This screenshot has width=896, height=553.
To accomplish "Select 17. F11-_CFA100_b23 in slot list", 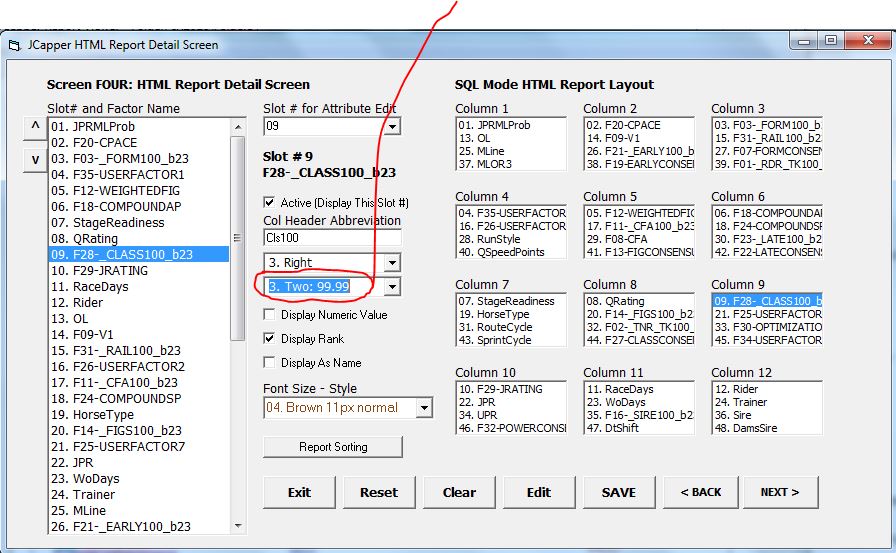I will tap(139, 383).
